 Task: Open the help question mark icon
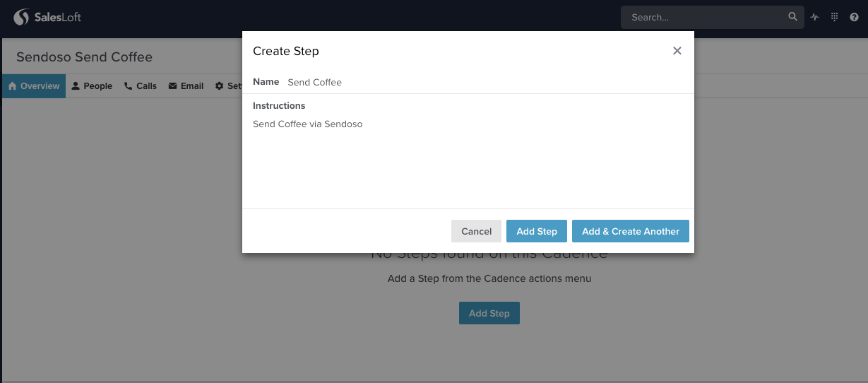click(854, 17)
